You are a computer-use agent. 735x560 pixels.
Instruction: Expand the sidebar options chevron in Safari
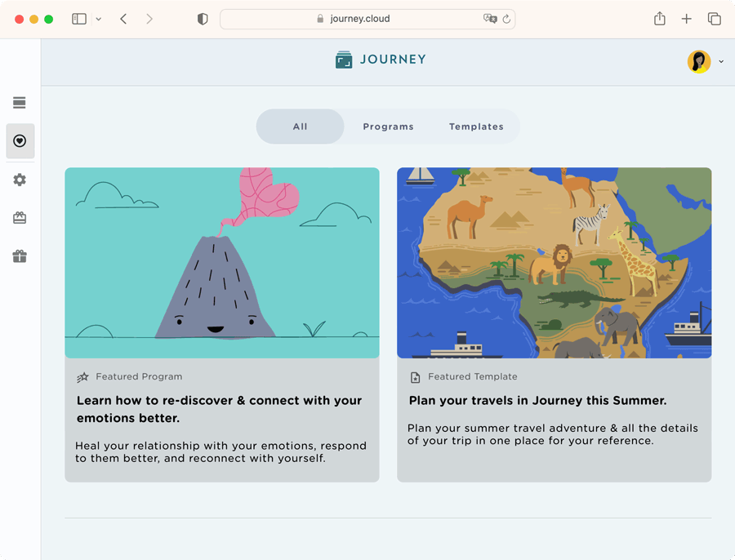[99, 20]
